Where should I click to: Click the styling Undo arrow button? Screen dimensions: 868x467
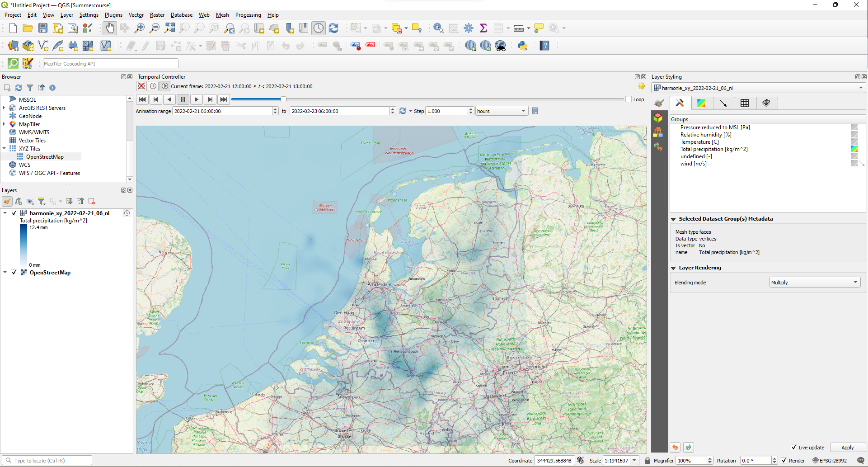click(x=675, y=448)
